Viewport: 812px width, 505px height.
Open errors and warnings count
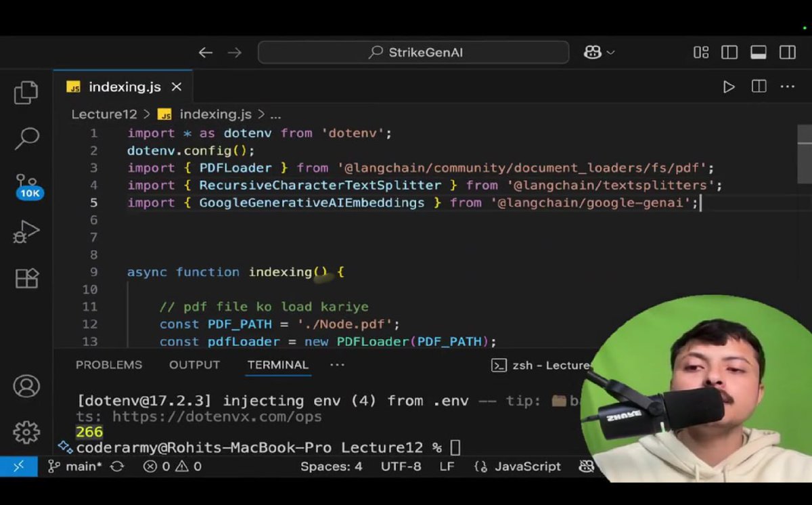pyautogui.click(x=172, y=466)
